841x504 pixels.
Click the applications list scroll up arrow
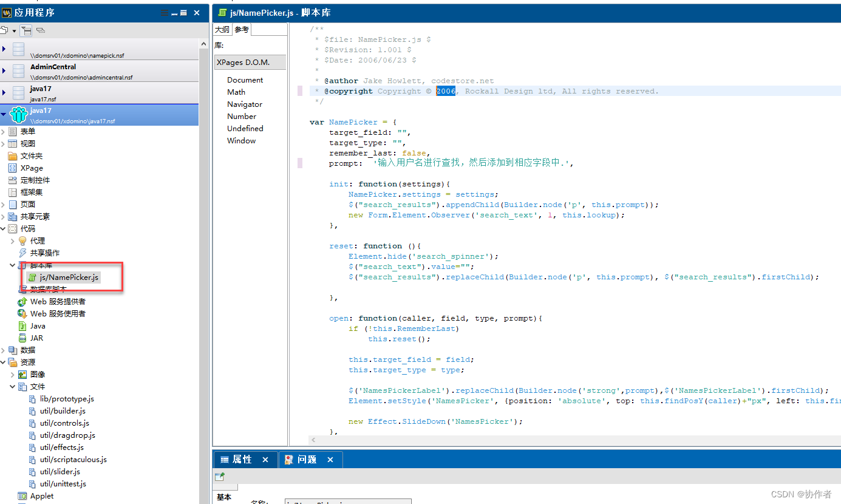coord(203,43)
